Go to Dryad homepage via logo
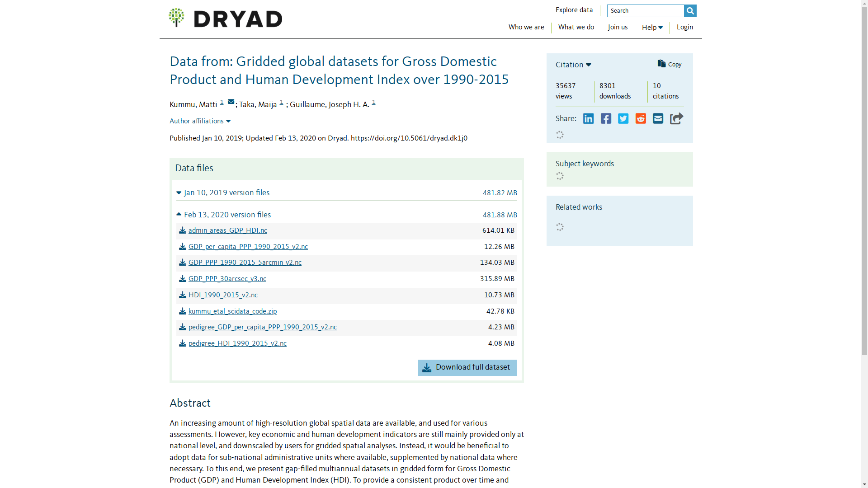Image resolution: width=868 pixels, height=488 pixels. click(225, 18)
